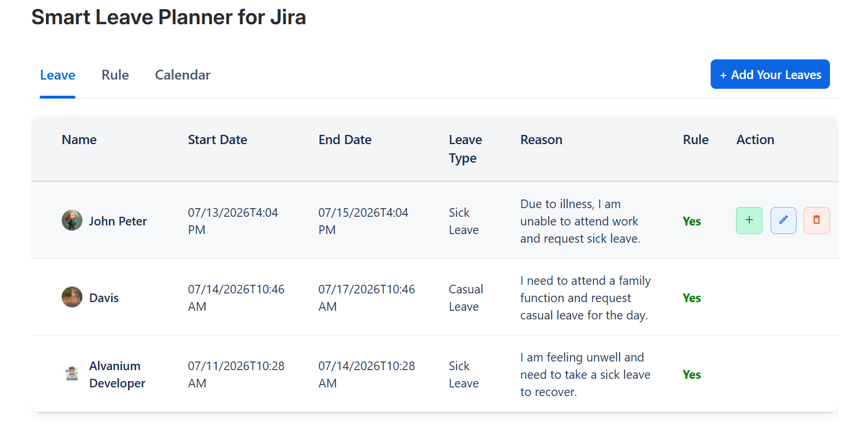Click Casual Leave in Davis's row
Screen dimensions: 868x437
pos(466,298)
